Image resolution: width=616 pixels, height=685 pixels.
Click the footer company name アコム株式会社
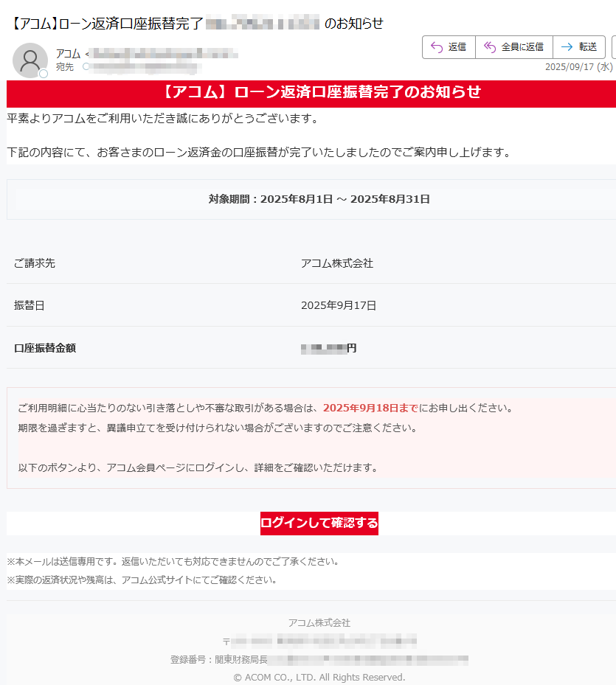point(319,623)
